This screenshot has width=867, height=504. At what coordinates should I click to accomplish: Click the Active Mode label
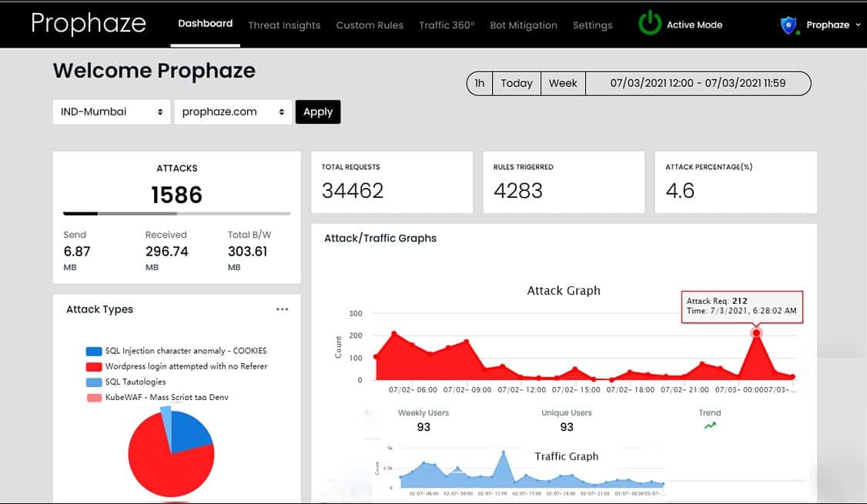click(695, 25)
